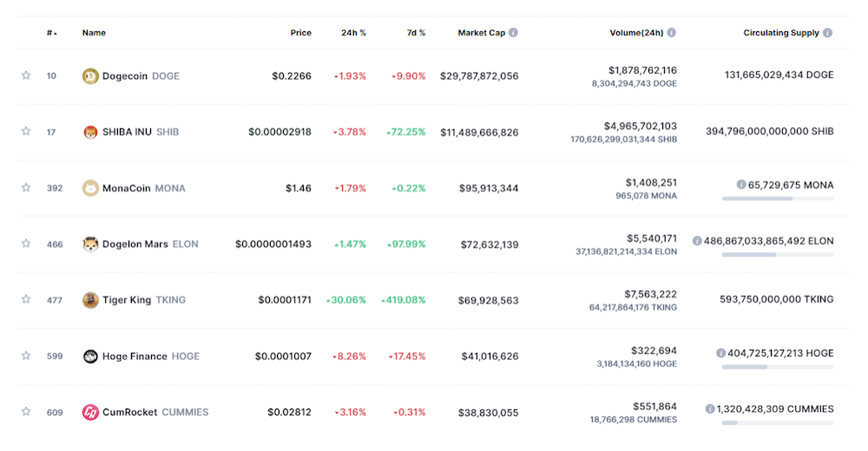Open Market Cap info icon
Image resolution: width=868 pixels, height=451 pixels.
coord(514,33)
